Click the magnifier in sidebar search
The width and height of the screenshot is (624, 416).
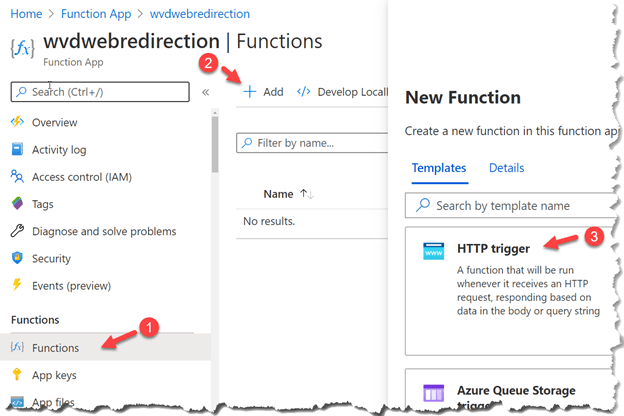[21, 92]
